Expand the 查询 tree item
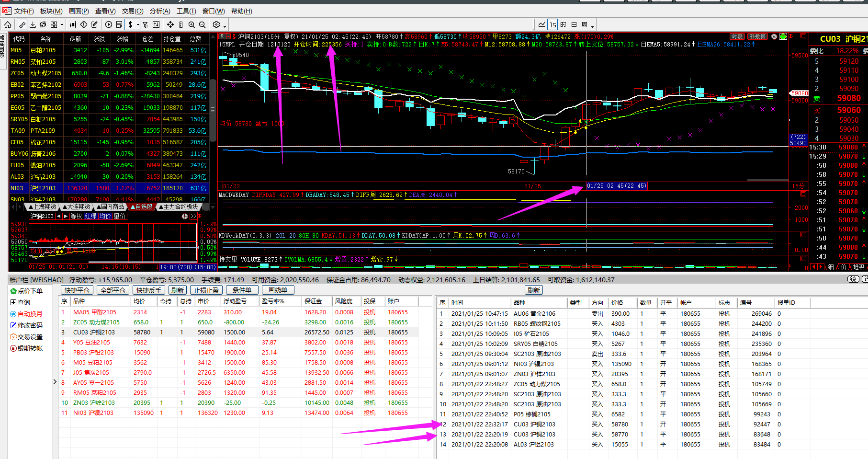 (x=13, y=302)
